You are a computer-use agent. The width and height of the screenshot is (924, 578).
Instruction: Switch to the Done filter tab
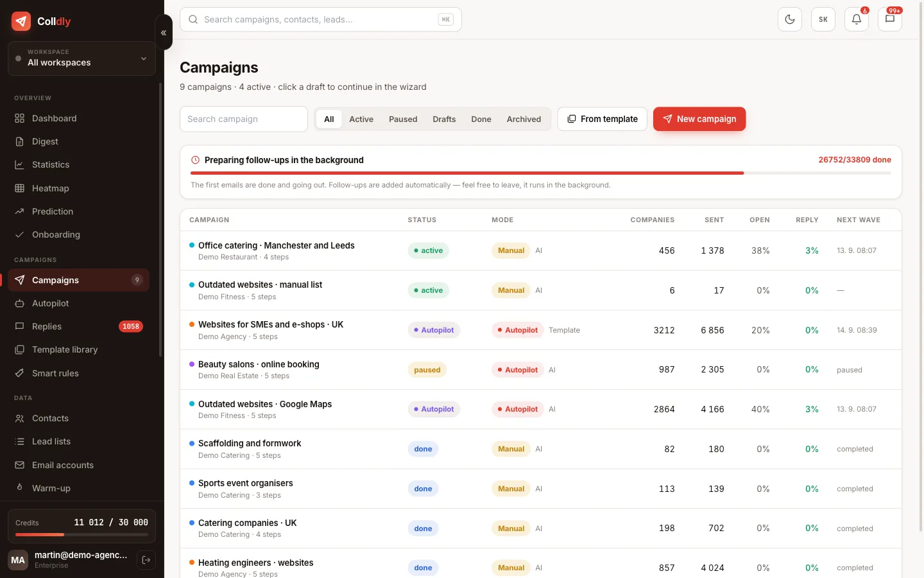(x=481, y=119)
